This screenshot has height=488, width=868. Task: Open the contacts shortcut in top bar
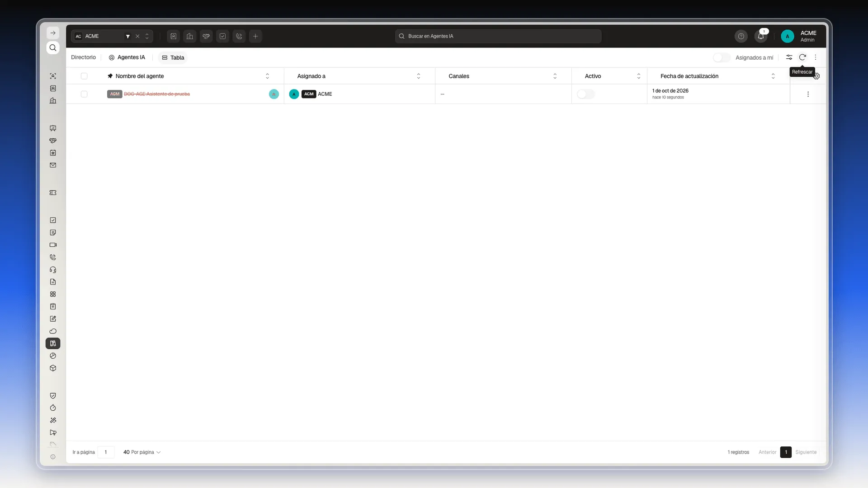click(x=174, y=36)
